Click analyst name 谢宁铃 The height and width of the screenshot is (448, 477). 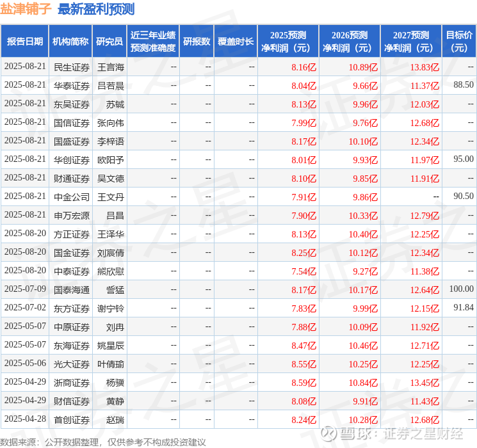click(111, 308)
